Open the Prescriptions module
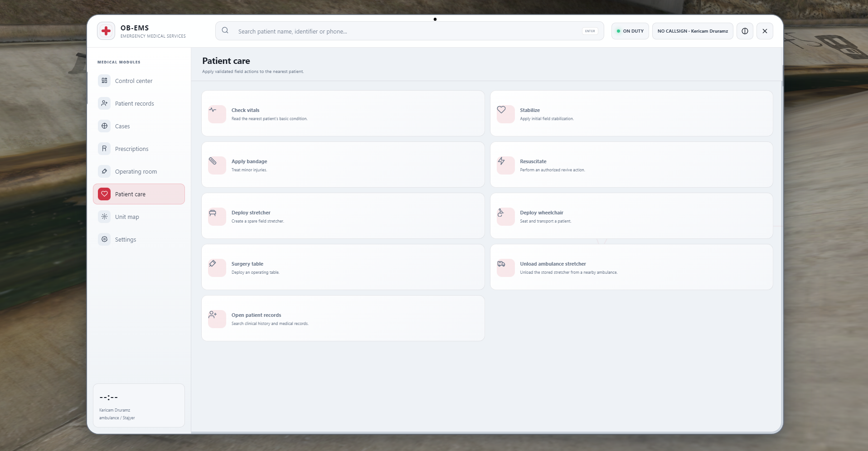The height and width of the screenshot is (451, 868). pos(139,149)
